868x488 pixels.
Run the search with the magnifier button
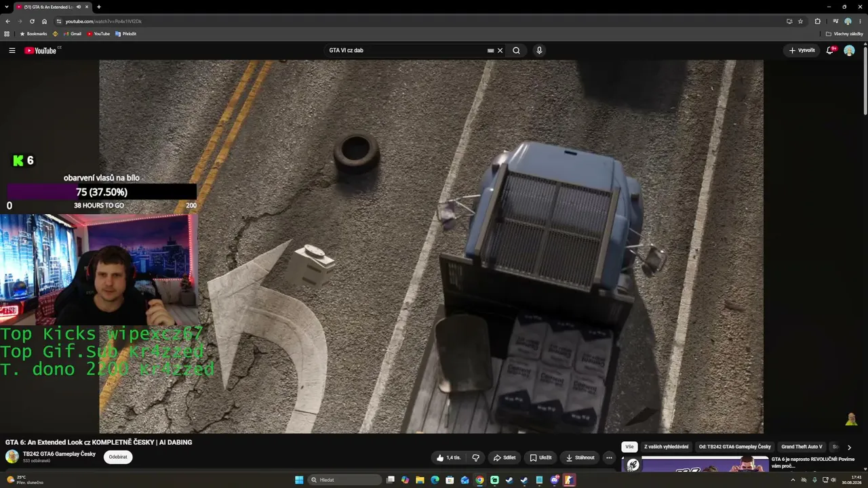(x=516, y=50)
